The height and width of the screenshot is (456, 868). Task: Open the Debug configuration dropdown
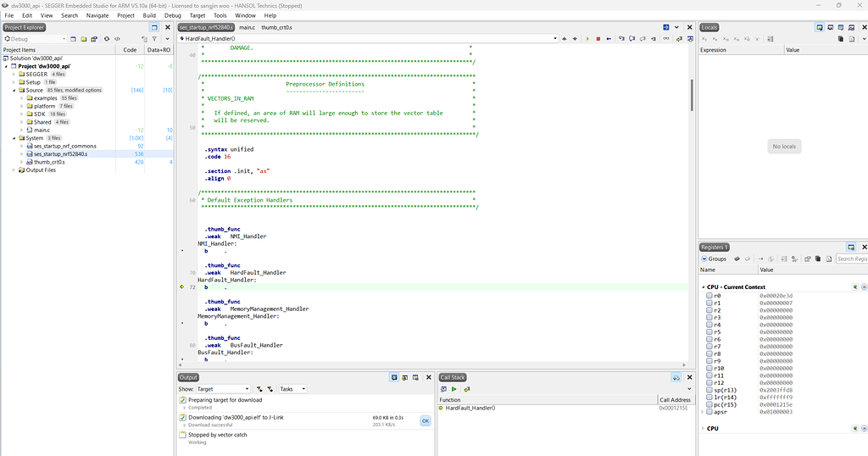click(x=35, y=39)
